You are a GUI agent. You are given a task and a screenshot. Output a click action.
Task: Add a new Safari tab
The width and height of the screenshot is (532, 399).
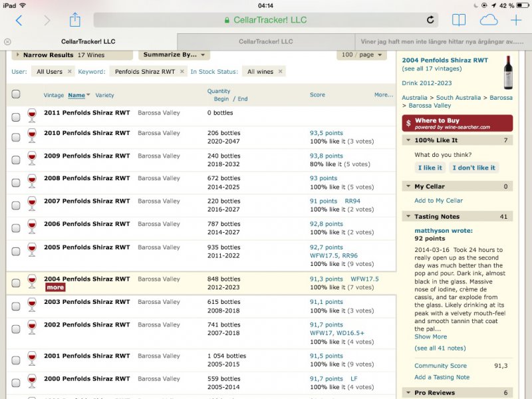pos(516,20)
